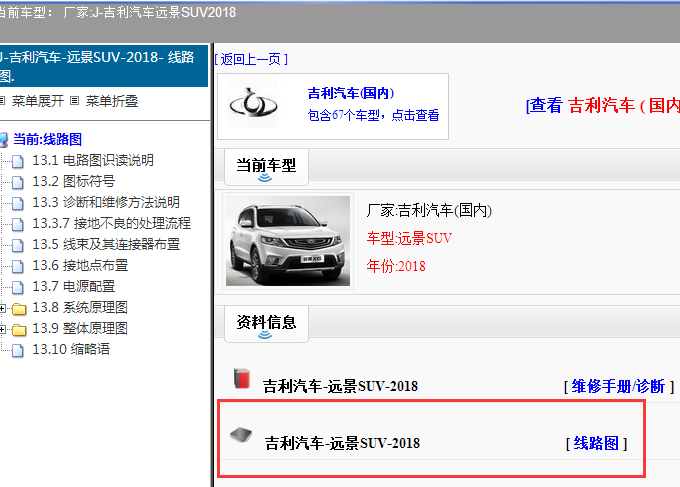Select 13.9 整体原理图 folder label
Viewport: 680px width, 487px height.
80,328
